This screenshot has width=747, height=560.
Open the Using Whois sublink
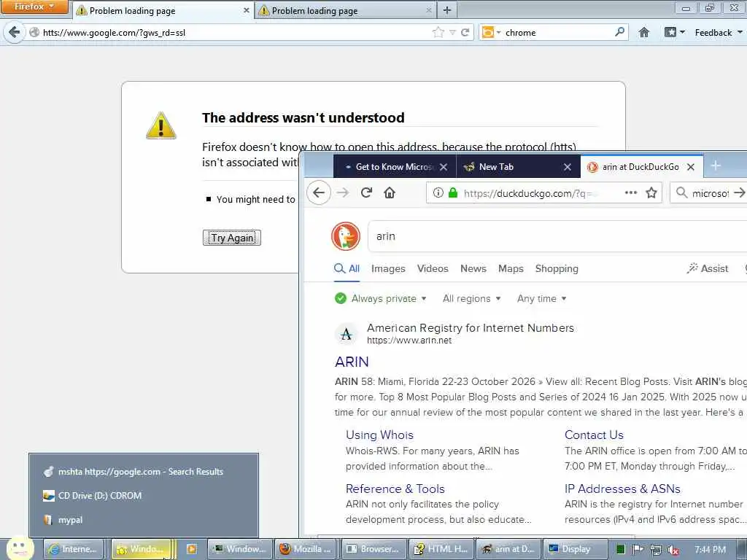coord(379,435)
